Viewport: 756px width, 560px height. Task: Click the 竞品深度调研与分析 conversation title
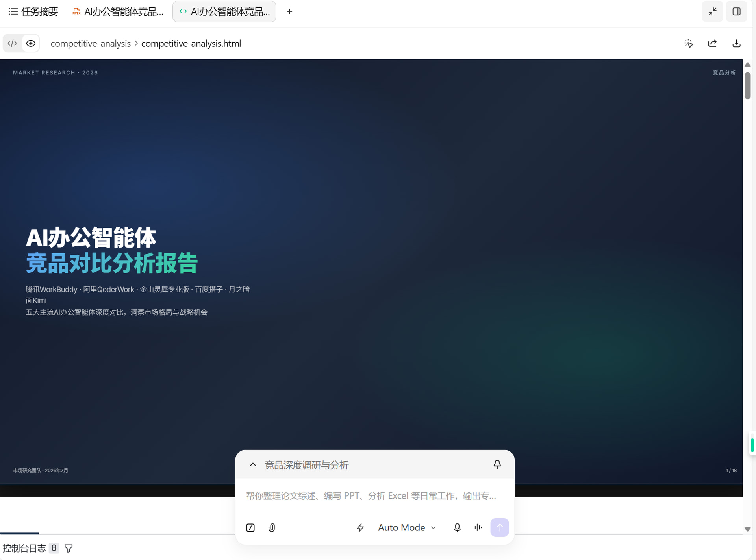pos(306,465)
